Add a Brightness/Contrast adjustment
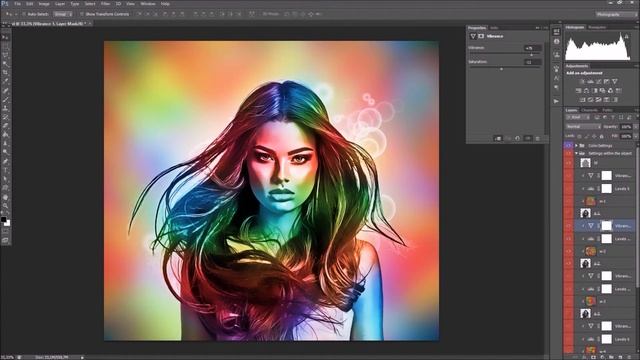The width and height of the screenshot is (640, 360). 582,82
